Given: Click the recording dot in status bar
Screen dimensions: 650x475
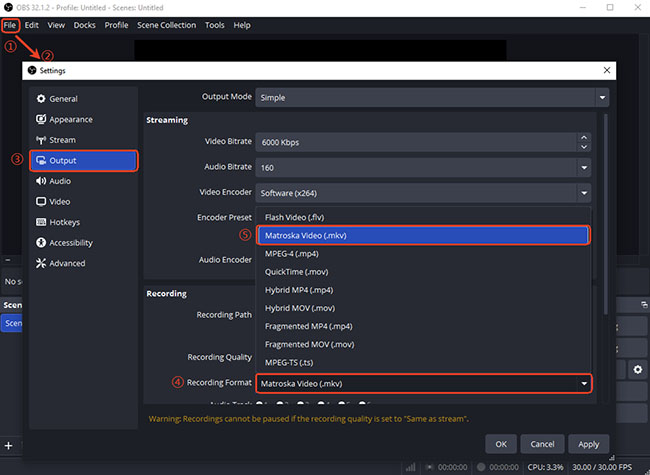Looking at the screenshot, I should pyautogui.click(x=481, y=467).
